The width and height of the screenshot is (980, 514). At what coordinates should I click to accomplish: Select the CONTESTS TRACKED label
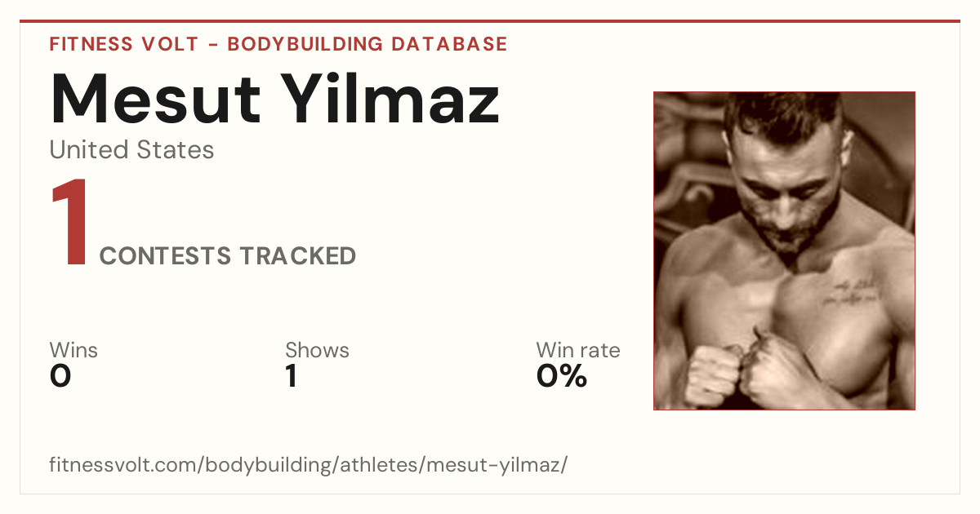tap(227, 256)
